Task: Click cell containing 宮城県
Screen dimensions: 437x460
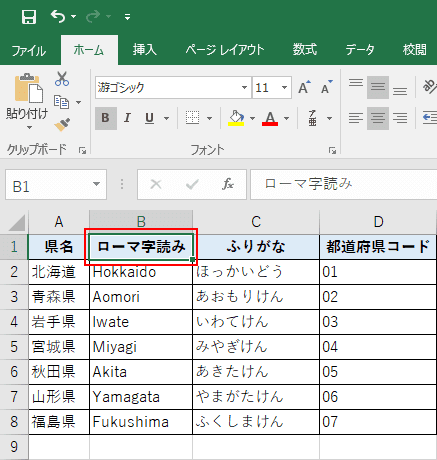Action: click(59, 347)
